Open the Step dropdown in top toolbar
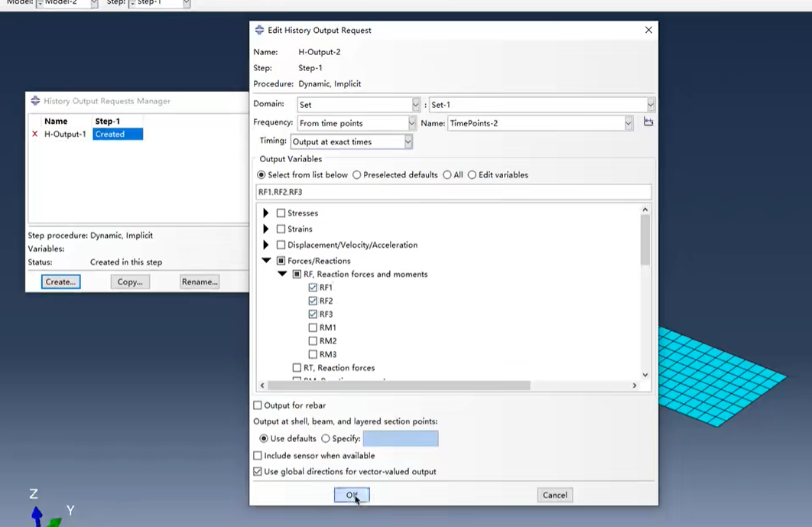 pos(187,3)
